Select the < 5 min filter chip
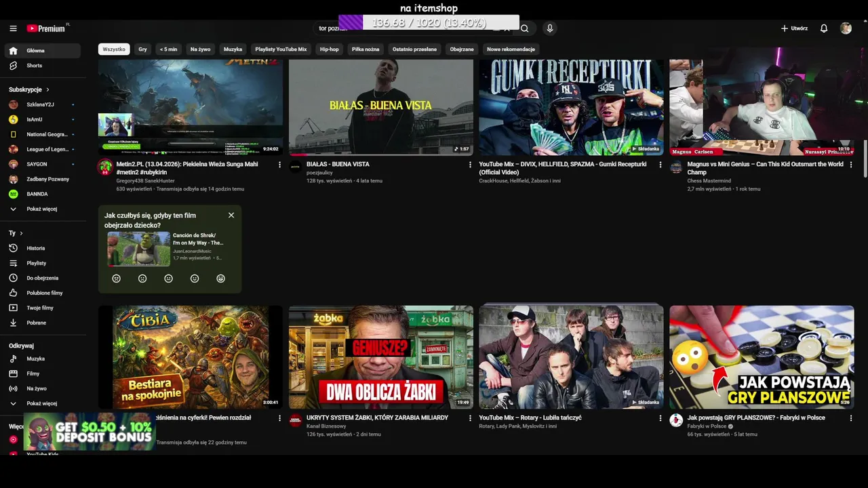Viewport: 868px width, 488px height. (x=168, y=49)
